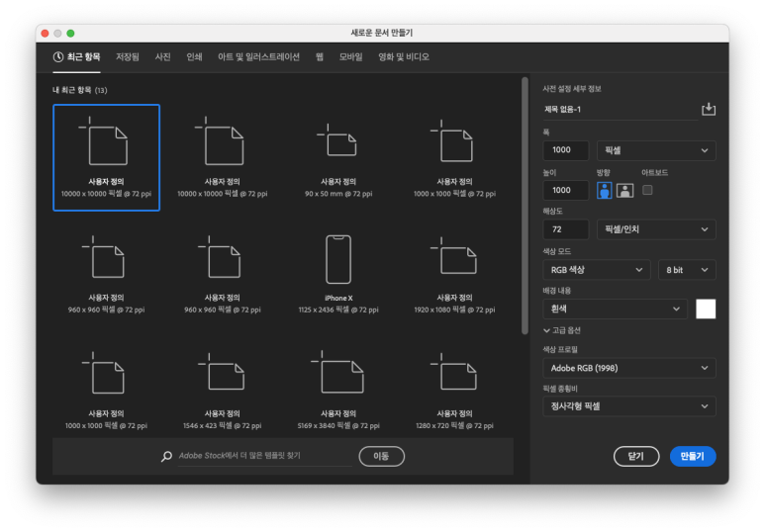Image resolution: width=765 pixels, height=532 pixels.
Task: Open the 흰색 background contents dropdown
Action: (616, 309)
